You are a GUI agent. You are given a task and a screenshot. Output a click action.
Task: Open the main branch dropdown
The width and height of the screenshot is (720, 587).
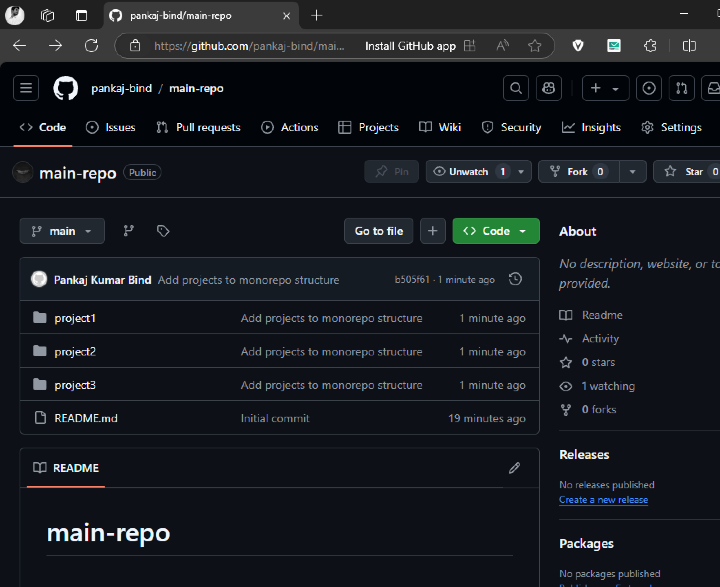click(62, 231)
